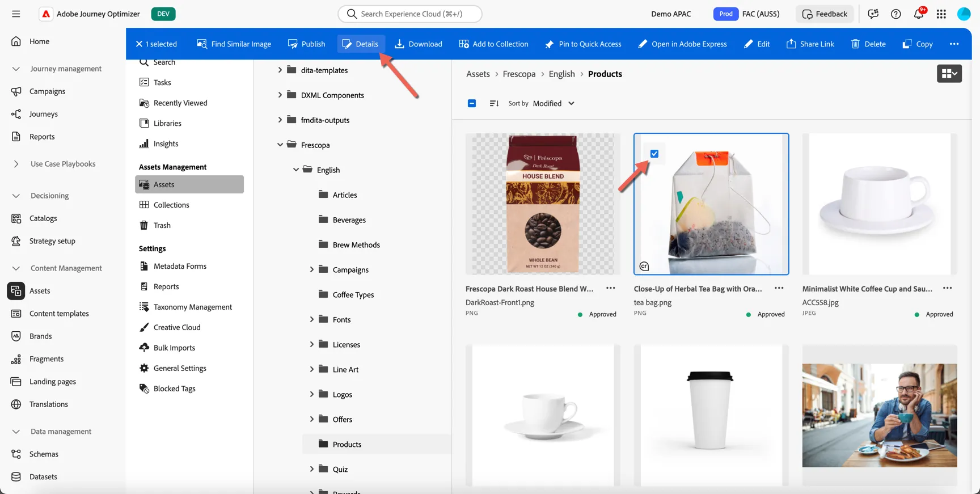980x494 pixels.
Task: Open the Details panel icon
Action: 347,44
